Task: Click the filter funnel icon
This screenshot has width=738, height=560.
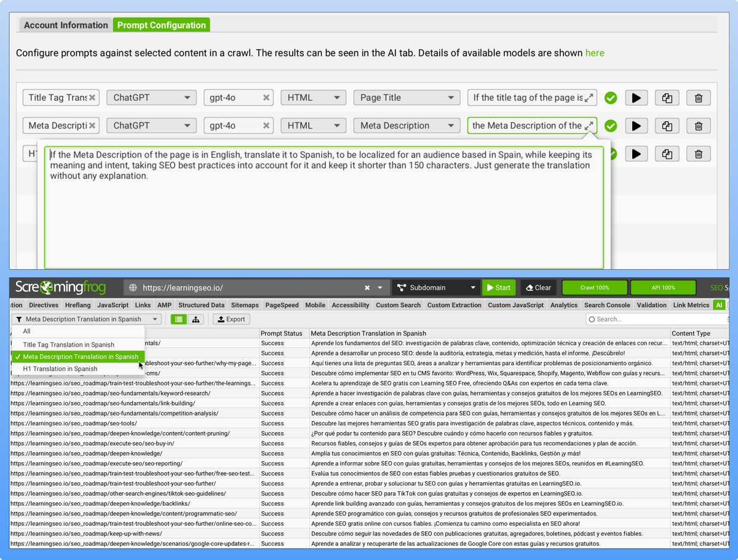Action: click(x=19, y=319)
